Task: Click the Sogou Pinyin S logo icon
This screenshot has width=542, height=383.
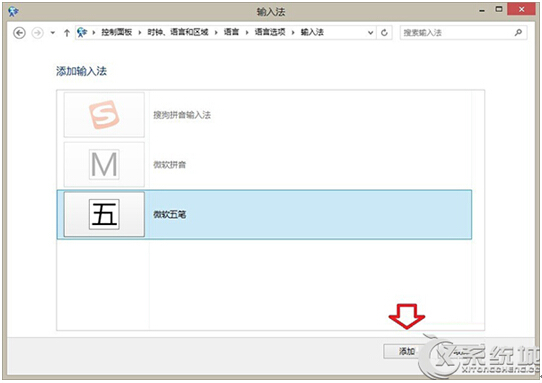Action: (104, 114)
